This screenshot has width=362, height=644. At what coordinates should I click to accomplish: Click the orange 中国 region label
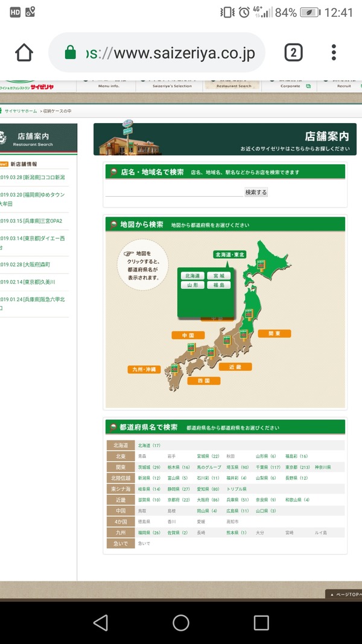point(188,335)
